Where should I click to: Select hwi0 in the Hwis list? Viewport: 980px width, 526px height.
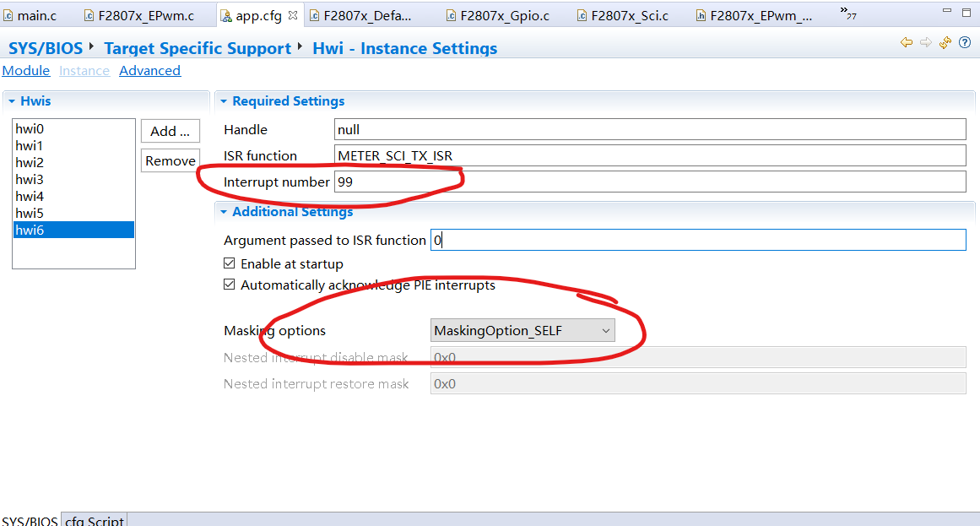73,129
